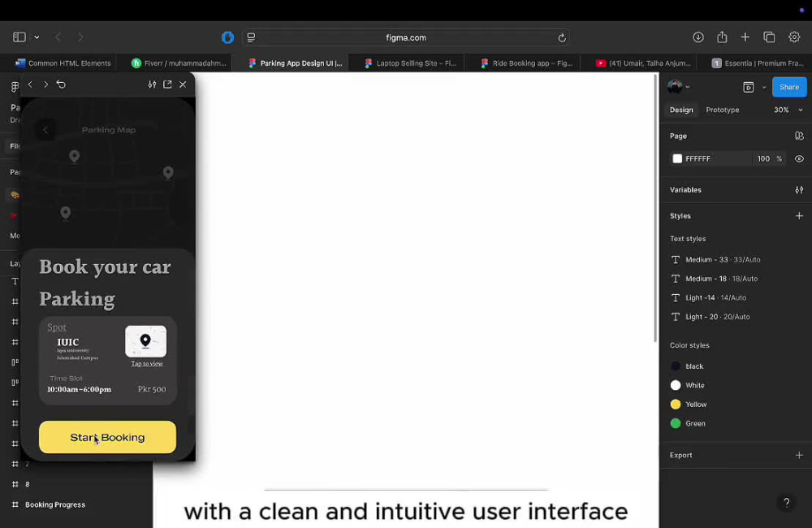
Task: Open present options dropdown arrow
Action: coord(764,88)
